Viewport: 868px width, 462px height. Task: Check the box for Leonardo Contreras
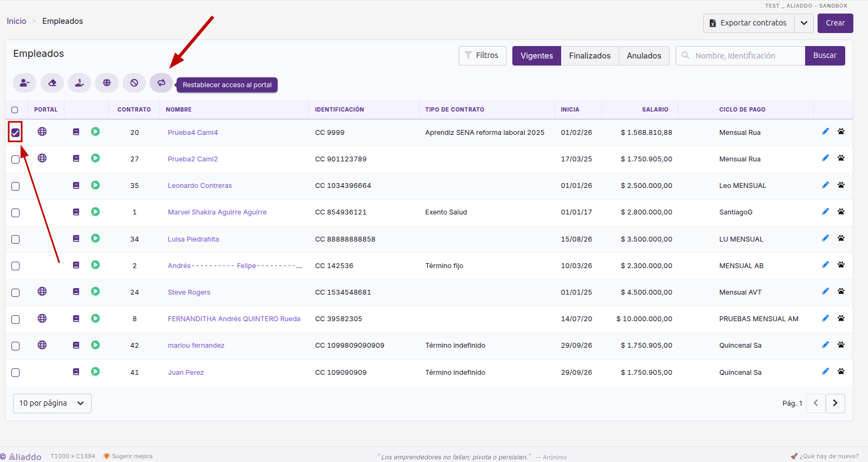[x=15, y=186]
